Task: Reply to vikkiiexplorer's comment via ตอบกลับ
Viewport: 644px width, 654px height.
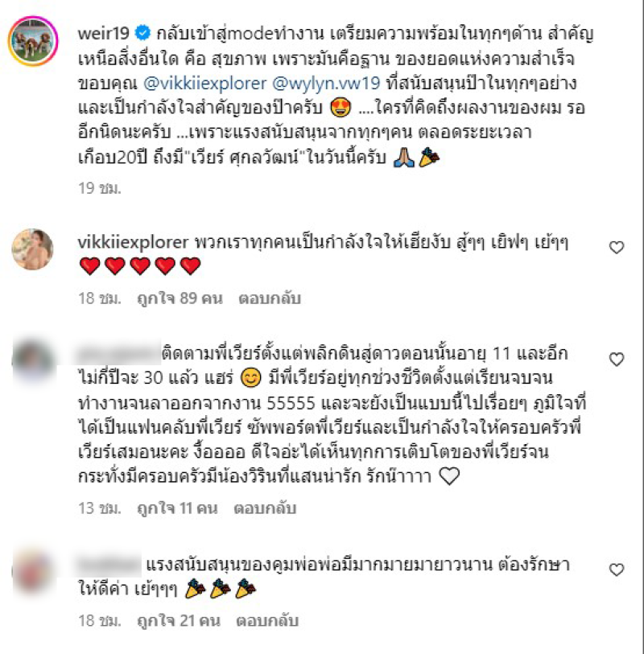Action: click(270, 298)
